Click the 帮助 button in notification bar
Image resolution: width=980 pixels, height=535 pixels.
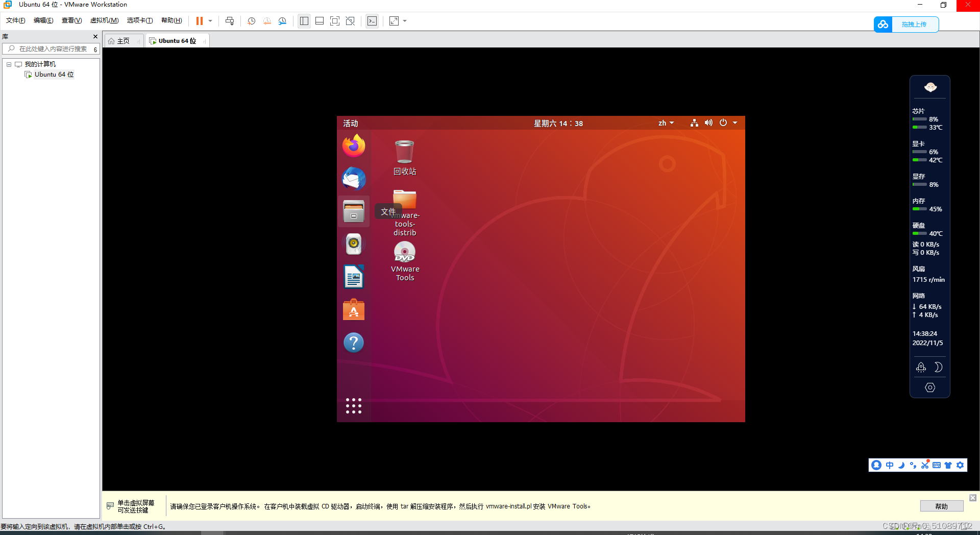tap(942, 506)
